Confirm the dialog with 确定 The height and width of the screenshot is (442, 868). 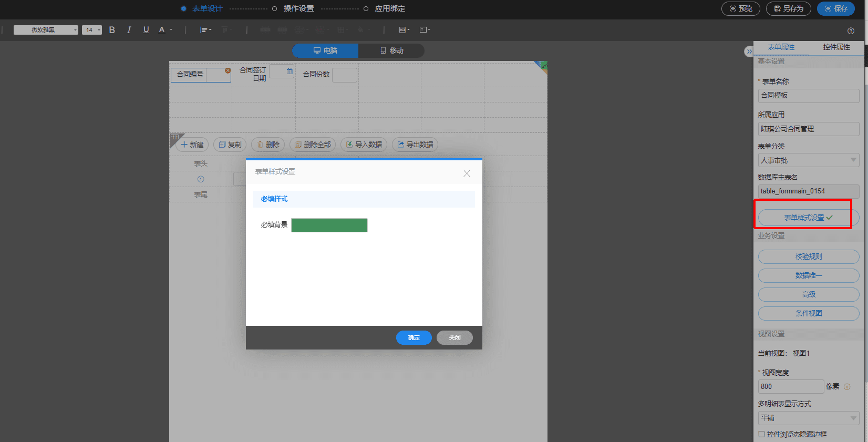(x=414, y=337)
